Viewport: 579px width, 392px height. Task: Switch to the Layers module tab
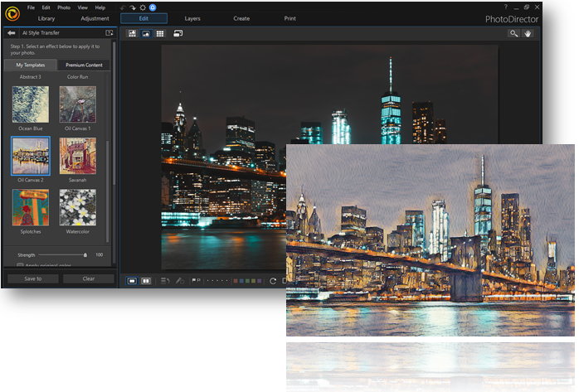[192, 18]
